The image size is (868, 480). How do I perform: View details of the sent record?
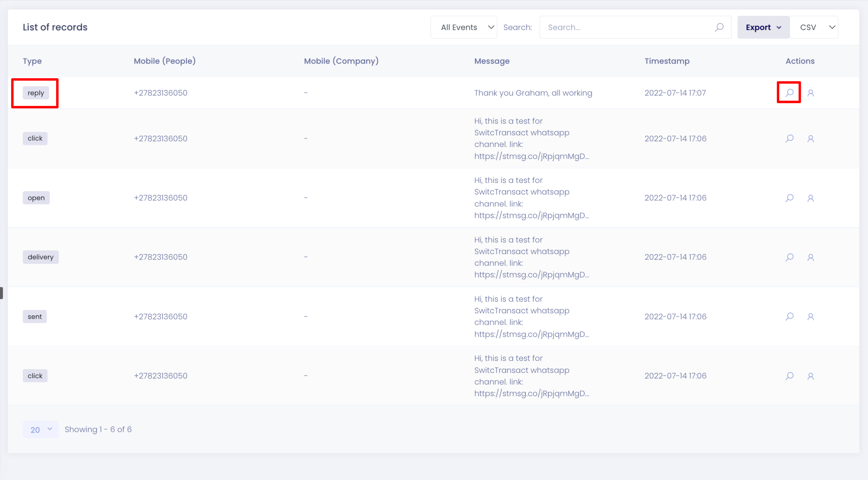click(x=789, y=317)
